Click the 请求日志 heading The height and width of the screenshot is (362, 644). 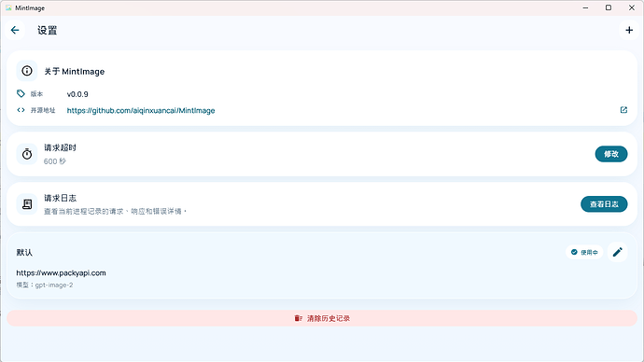[61, 198]
